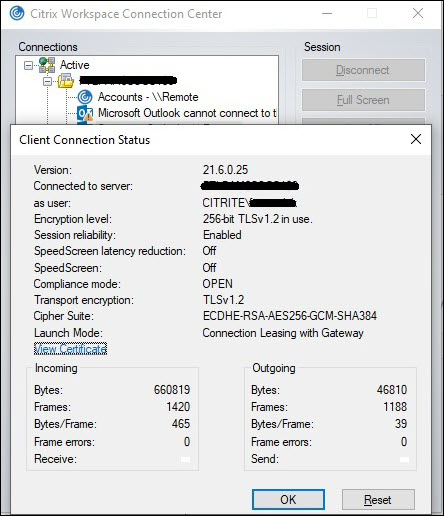Click the outgoing Bytes/Frame value 39
444x516 pixels.
click(401, 424)
